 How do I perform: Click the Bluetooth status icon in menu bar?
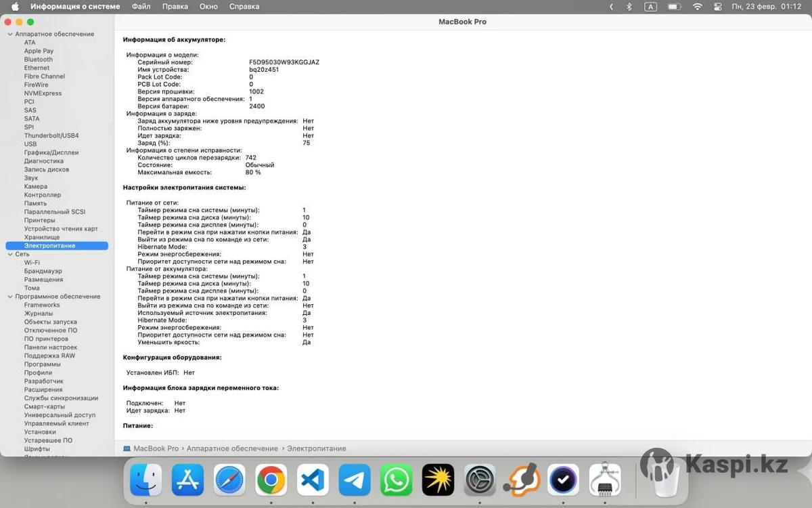click(629, 7)
